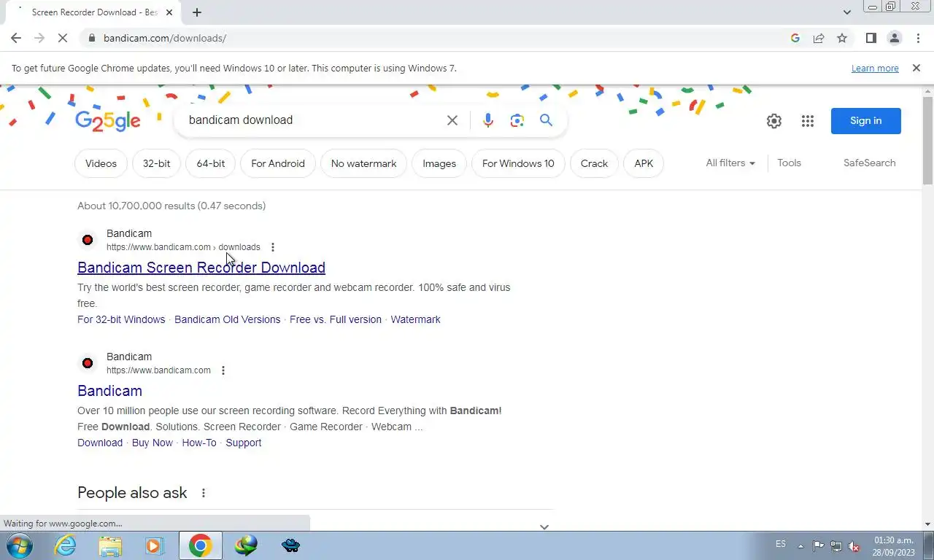Screen dimensions: 934x560
Task: Open the Bandicam Old Versions sitelink
Action: pyautogui.click(x=228, y=319)
